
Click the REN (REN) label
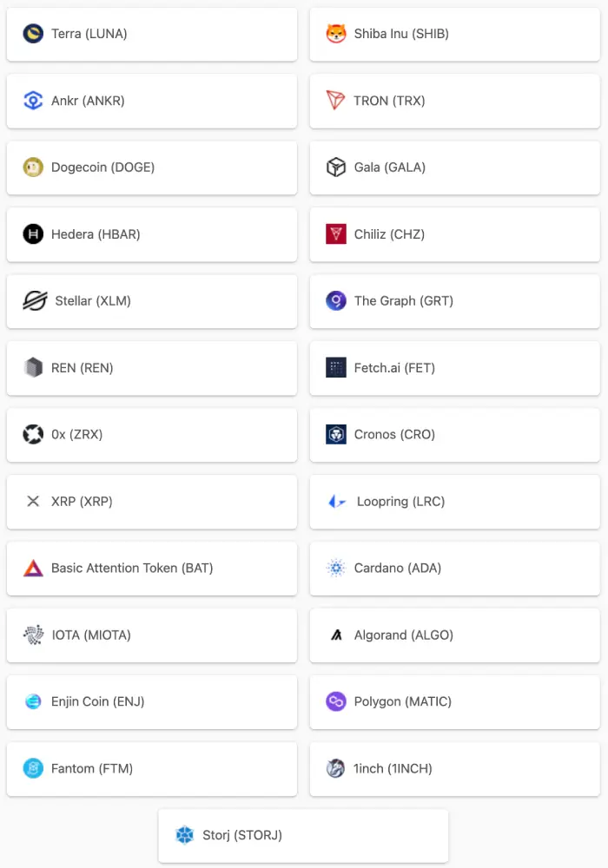click(82, 367)
